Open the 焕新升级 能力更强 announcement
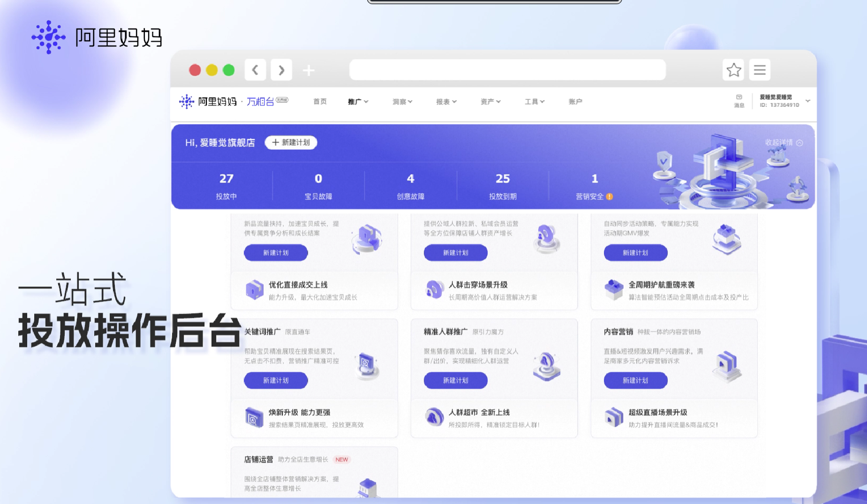Screen dimensions: 867x504 point(314,418)
